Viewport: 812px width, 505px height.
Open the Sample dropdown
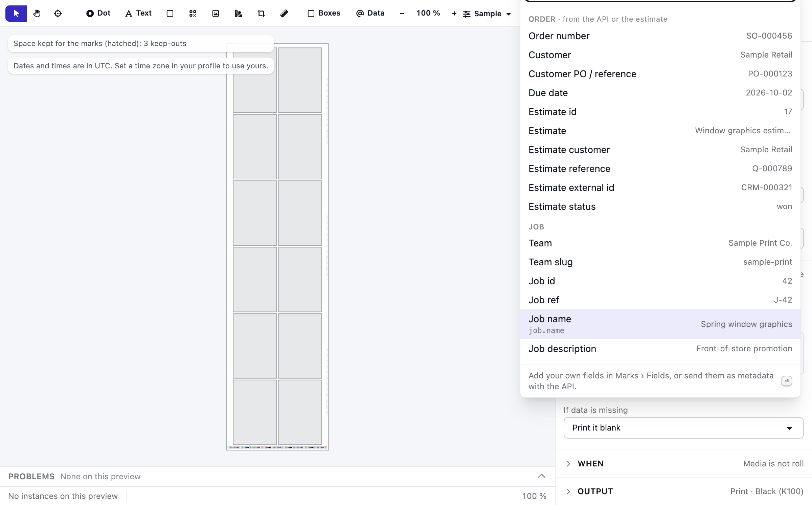coord(487,14)
